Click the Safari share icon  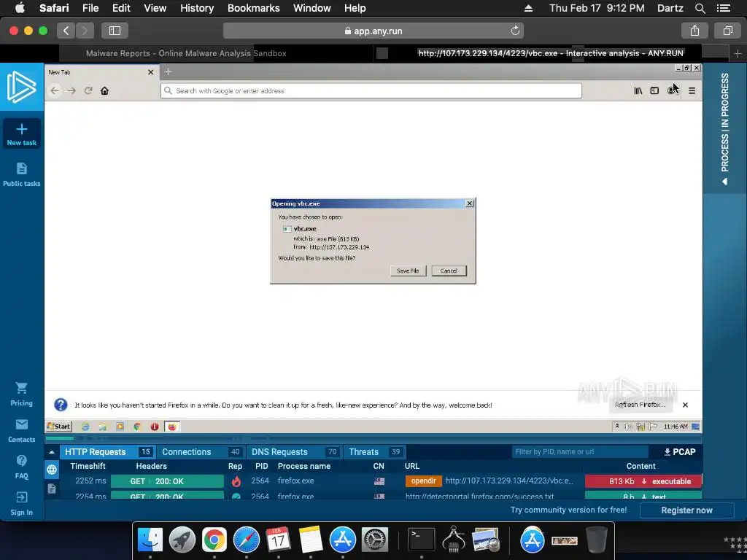694,31
